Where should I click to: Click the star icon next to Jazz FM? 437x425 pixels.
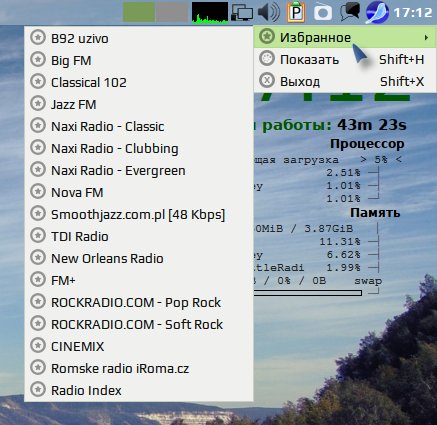[x=38, y=103]
